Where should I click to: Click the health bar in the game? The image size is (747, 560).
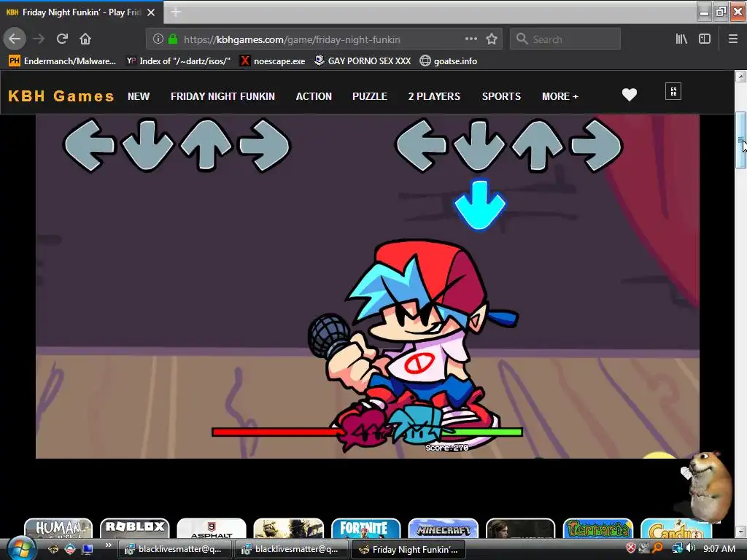pos(368,432)
